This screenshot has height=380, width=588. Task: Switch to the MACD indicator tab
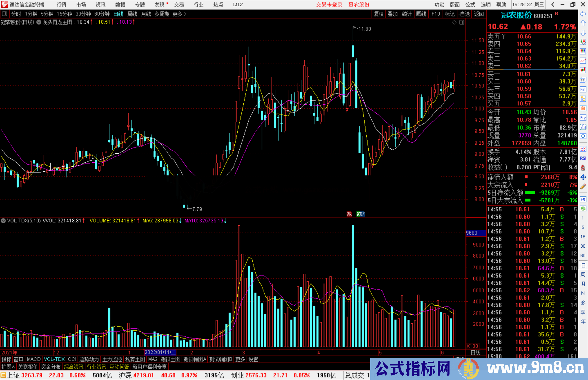33,359
